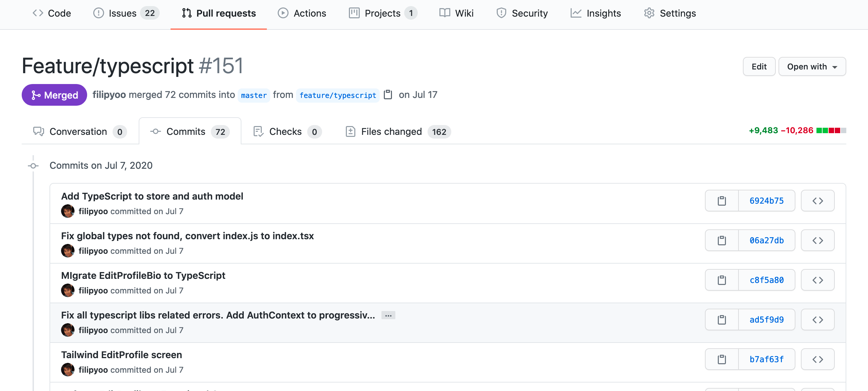Copy SHA for commit 6924b75
Image resolution: width=868 pixels, height=391 pixels.
tap(722, 201)
